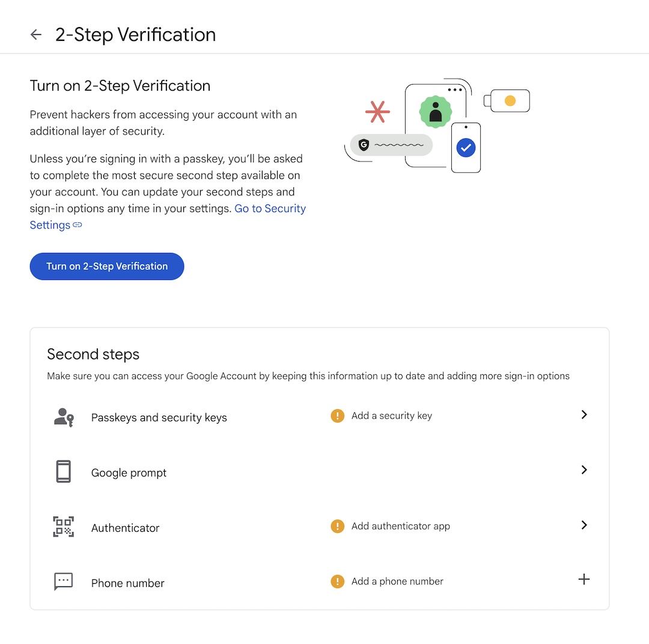Expand Passkeys and security keys chevron
This screenshot has height=644, width=649.
(x=584, y=415)
